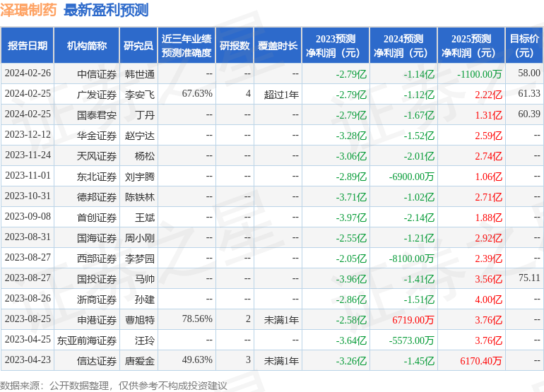Click analyst name 赵宁达
The height and width of the screenshot is (392, 544).
coord(140,136)
